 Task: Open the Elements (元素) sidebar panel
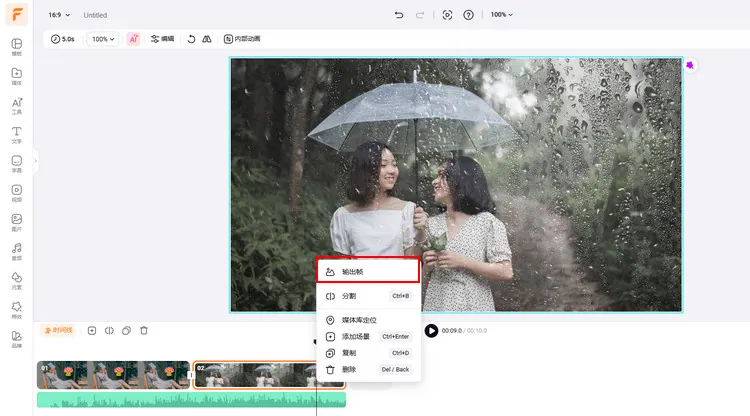coord(16,280)
